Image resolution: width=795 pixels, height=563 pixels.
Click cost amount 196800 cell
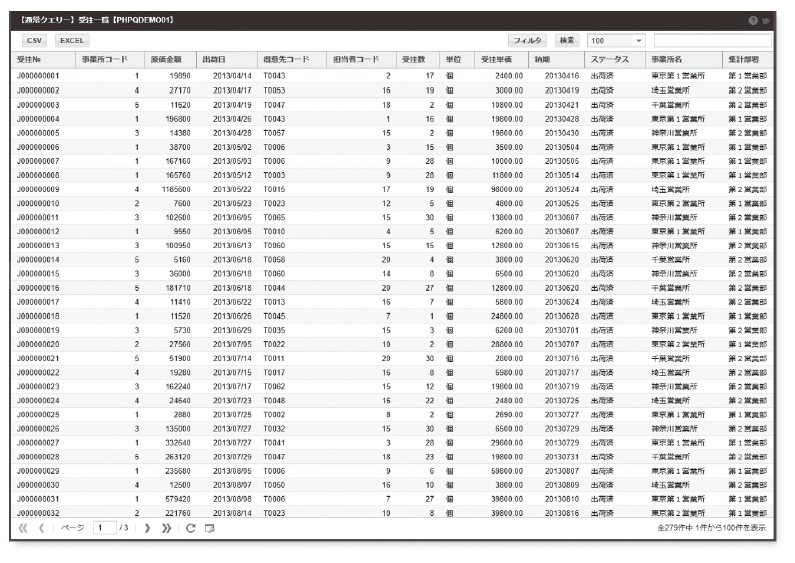click(178, 119)
